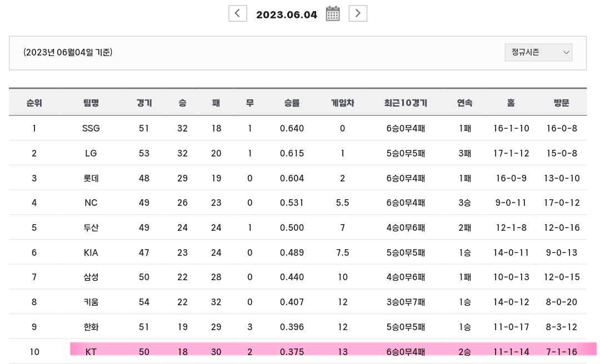
Task: Click 삼성's win rate 0.440
Action: 292,277
